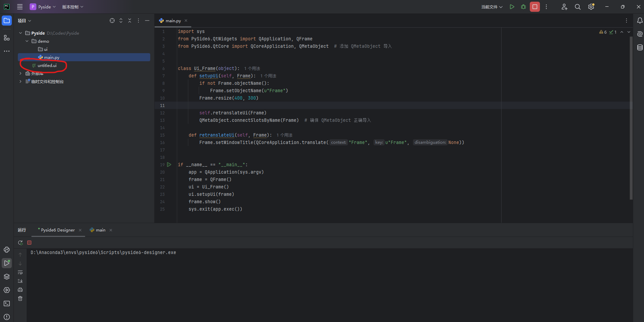The image size is (644, 322).
Task: Close the main run tab
Action: pyautogui.click(x=111, y=230)
